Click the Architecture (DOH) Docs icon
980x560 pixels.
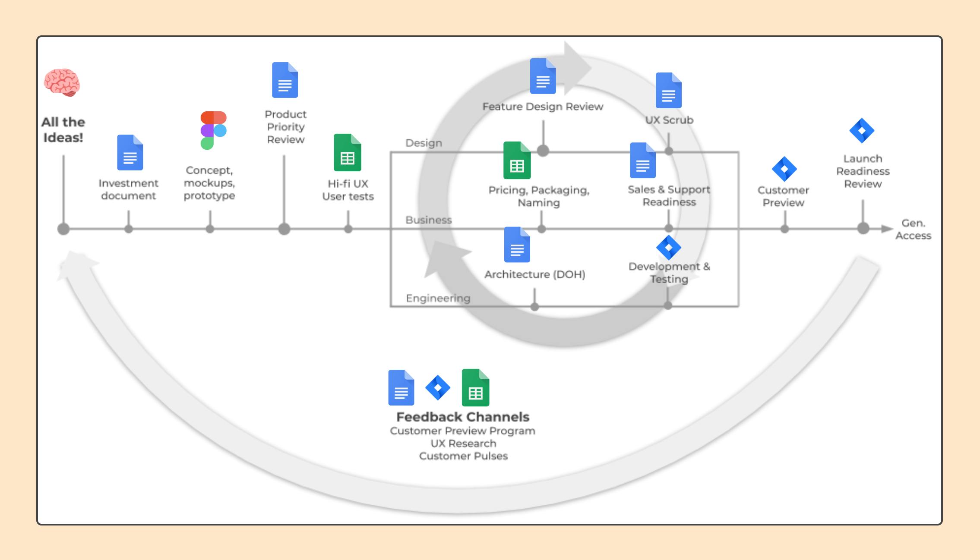(517, 245)
